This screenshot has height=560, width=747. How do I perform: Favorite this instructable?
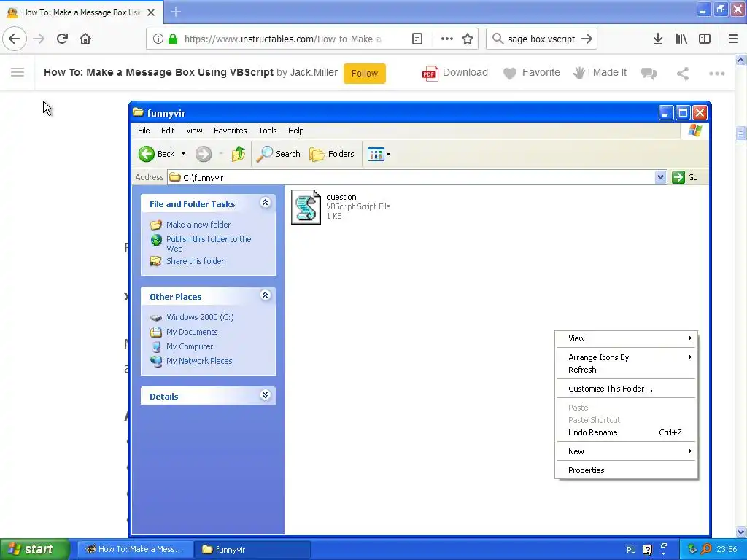pyautogui.click(x=532, y=73)
